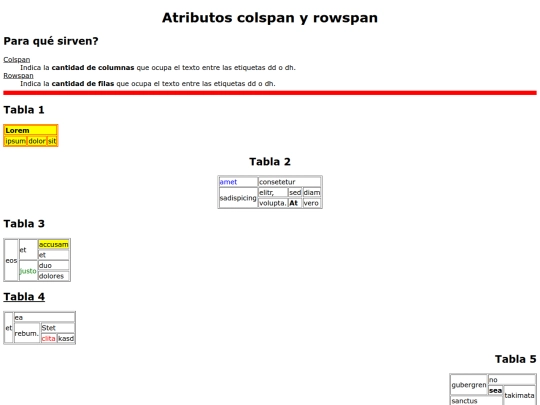Click the bold 'At' cell
This screenshot has height=405, width=540.
coord(295,203)
